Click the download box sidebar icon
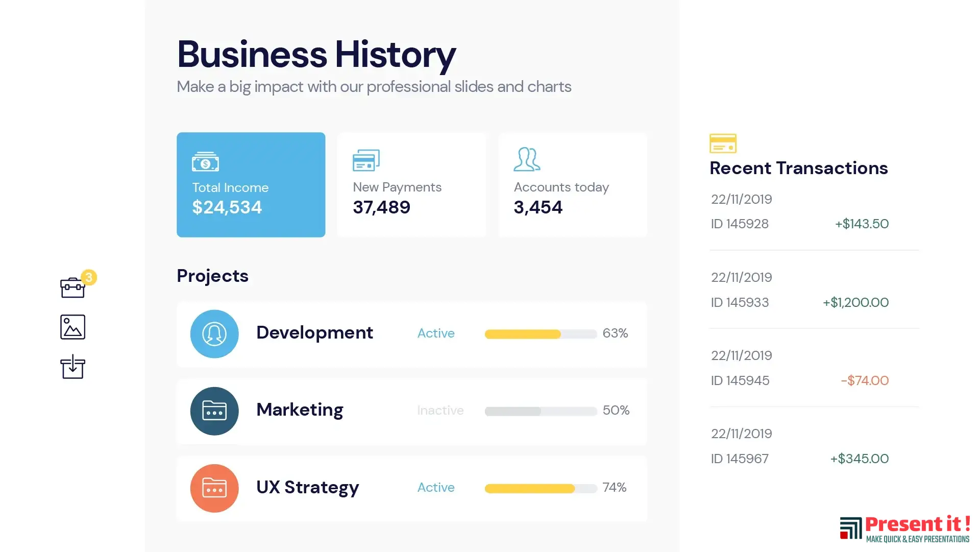This screenshot has width=980, height=552. pyautogui.click(x=72, y=367)
